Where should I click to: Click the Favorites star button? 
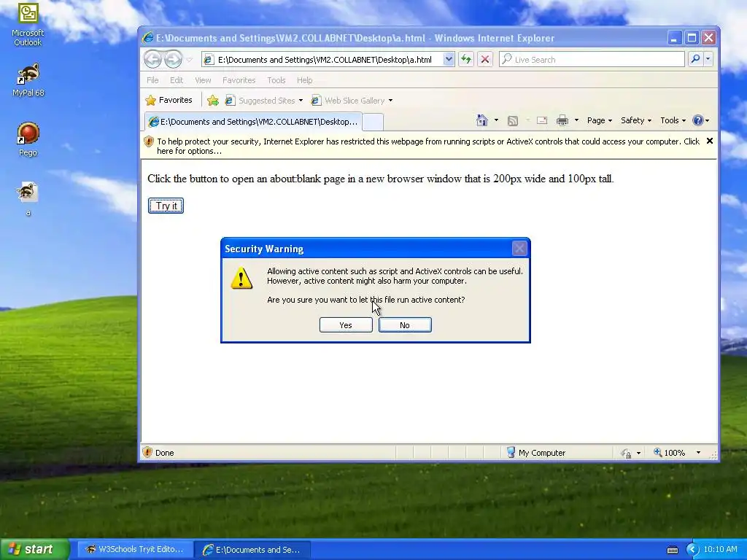(x=169, y=100)
